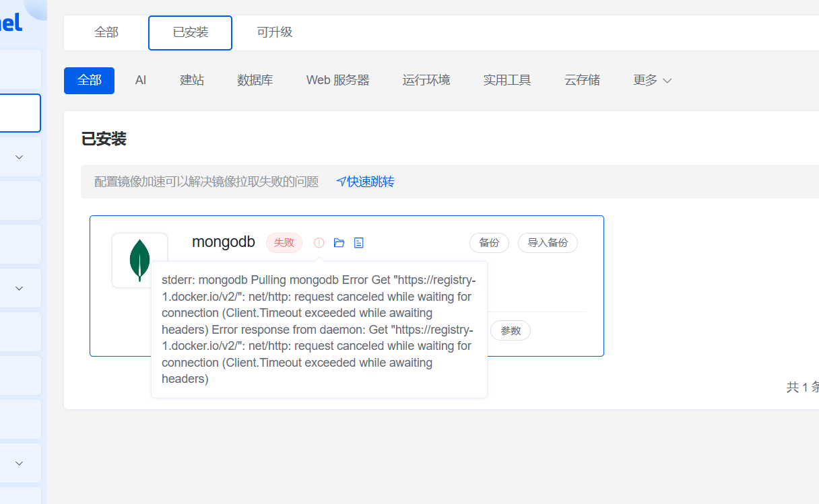
Task: View the mongodb log document icon
Action: click(359, 242)
